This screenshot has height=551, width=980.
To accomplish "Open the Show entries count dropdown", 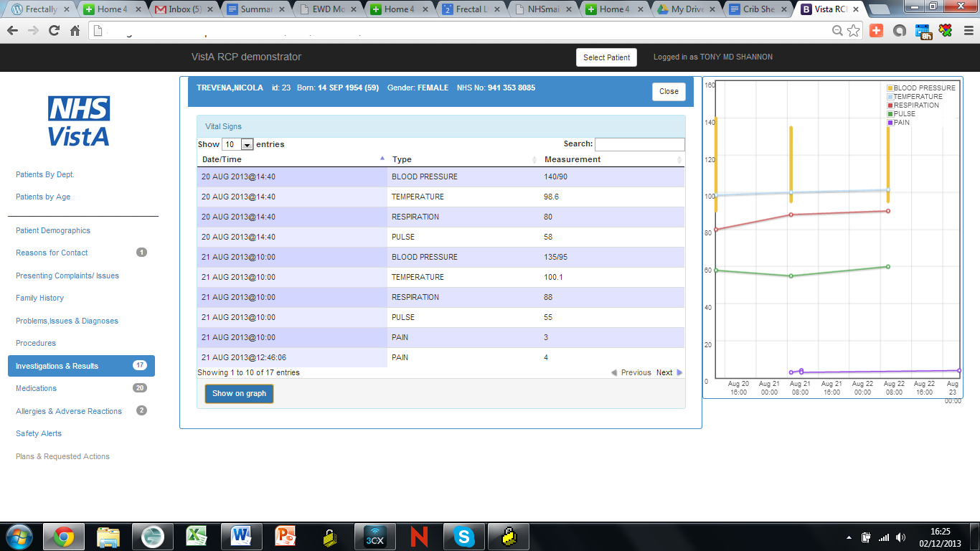I will coord(237,144).
